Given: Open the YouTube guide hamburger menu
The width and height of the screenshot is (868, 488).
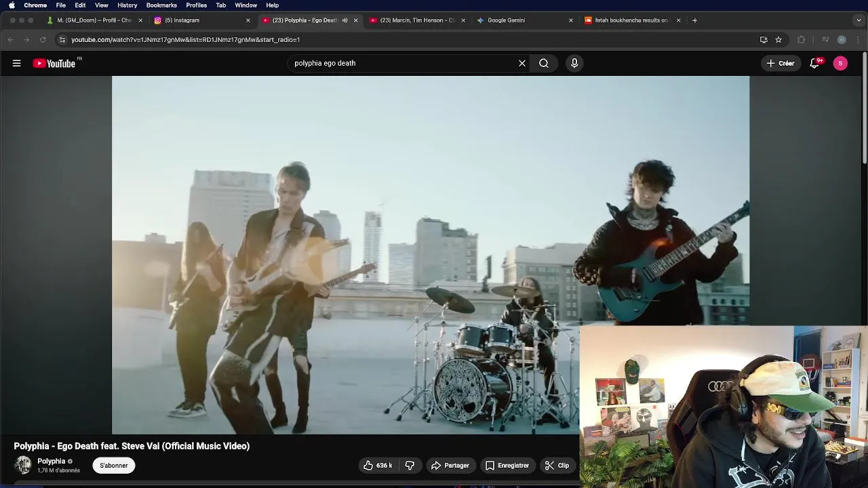Looking at the screenshot, I should (16, 63).
